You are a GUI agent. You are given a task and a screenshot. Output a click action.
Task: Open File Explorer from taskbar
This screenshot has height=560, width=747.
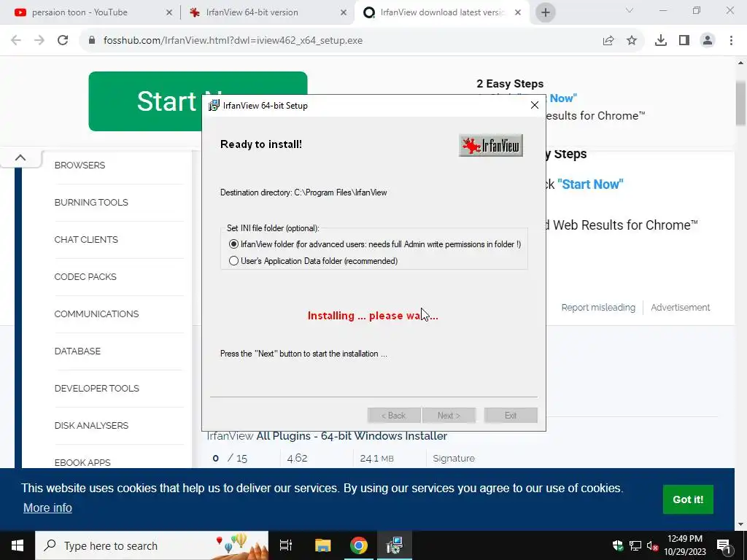tap(322, 545)
